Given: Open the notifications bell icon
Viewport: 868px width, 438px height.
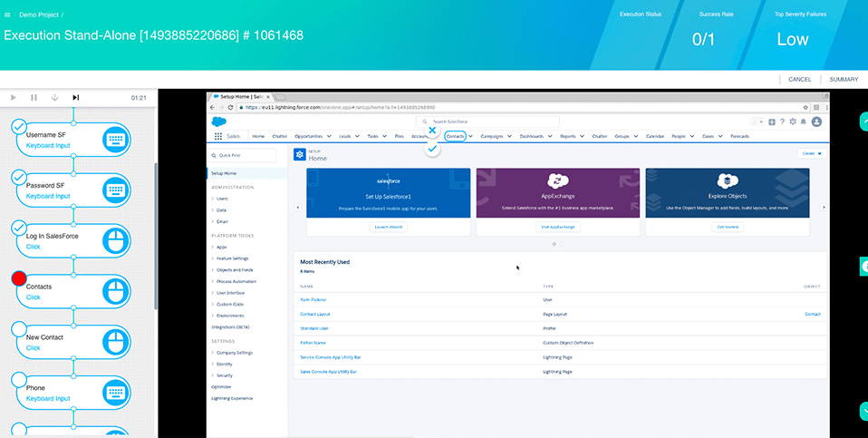Looking at the screenshot, I should [x=804, y=122].
